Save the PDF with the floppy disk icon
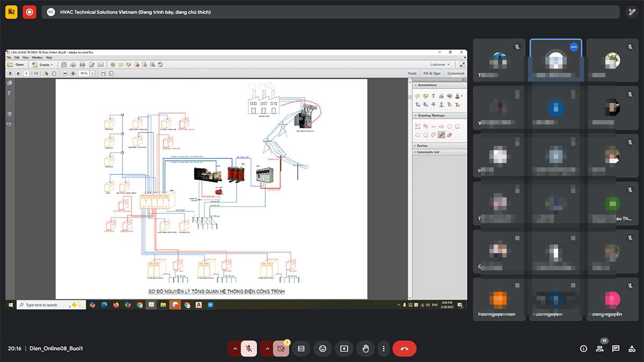This screenshot has width=644, height=362. (64, 64)
